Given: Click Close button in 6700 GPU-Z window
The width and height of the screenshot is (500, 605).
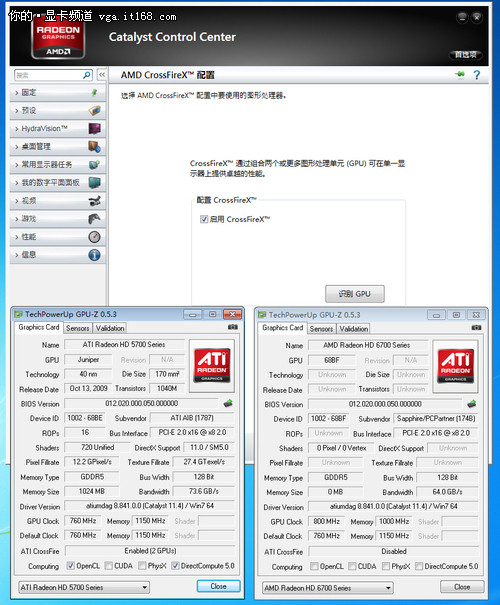Looking at the screenshot, I should 462,587.
